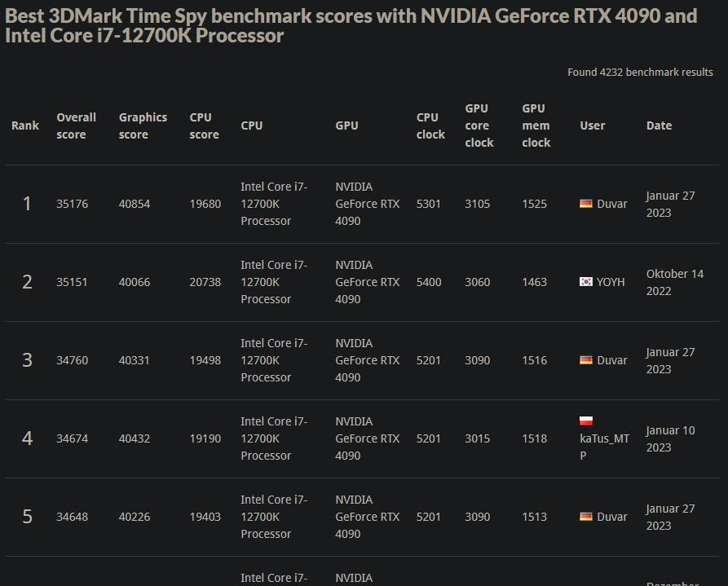
Task: Click the South Korean flag next to YOYH
Action: [586, 281]
